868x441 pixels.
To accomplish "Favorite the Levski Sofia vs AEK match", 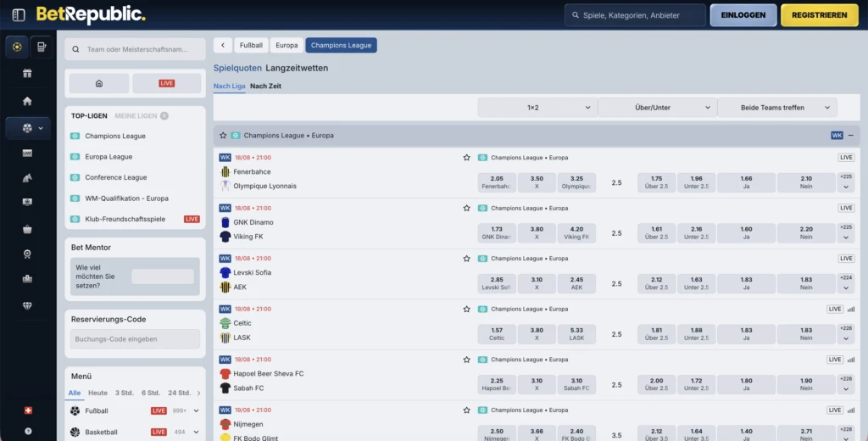I will coord(467,258).
